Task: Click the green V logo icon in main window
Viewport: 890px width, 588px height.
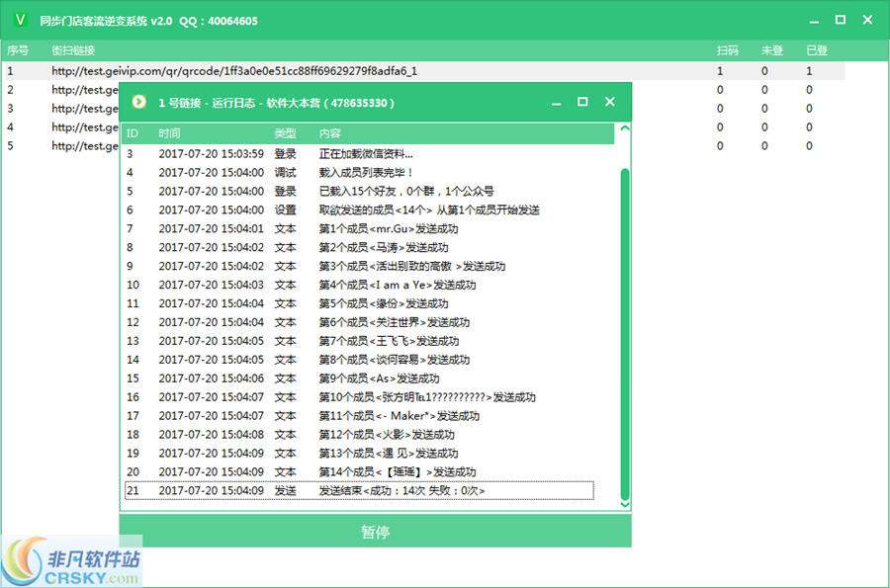Action: point(21,21)
